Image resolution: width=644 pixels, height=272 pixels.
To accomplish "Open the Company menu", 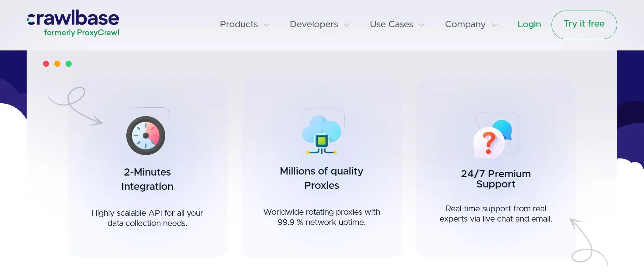I will [x=465, y=24].
